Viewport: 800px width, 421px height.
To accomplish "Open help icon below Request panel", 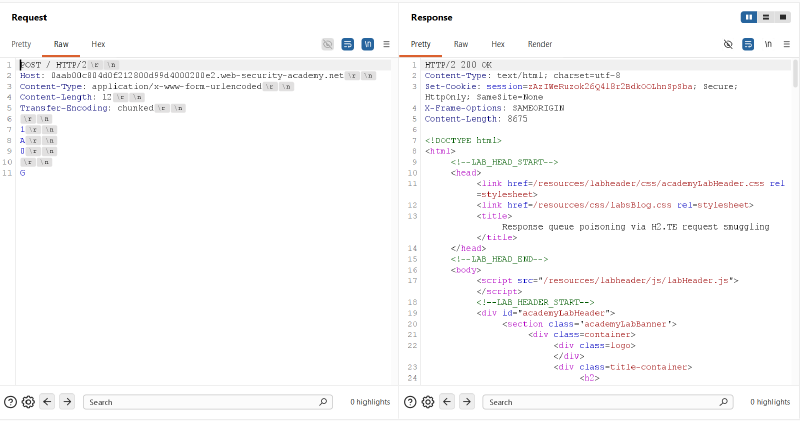I will click(10, 402).
